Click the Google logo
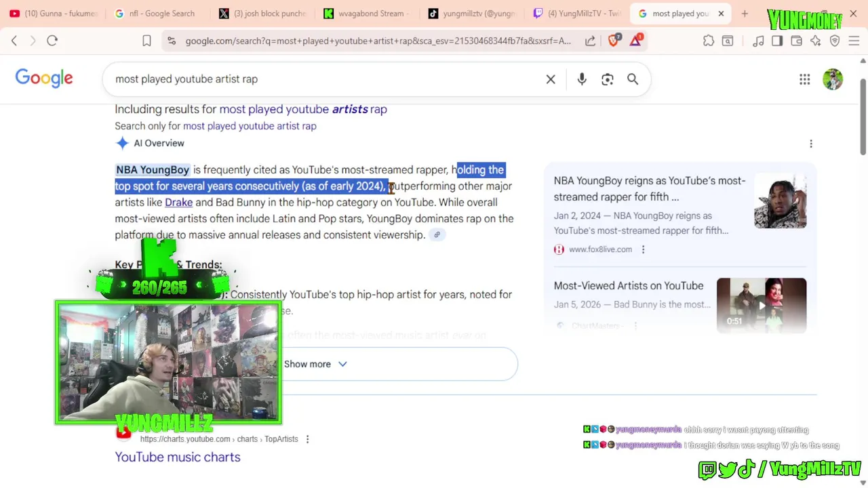This screenshot has width=868, height=488. coord(44,79)
